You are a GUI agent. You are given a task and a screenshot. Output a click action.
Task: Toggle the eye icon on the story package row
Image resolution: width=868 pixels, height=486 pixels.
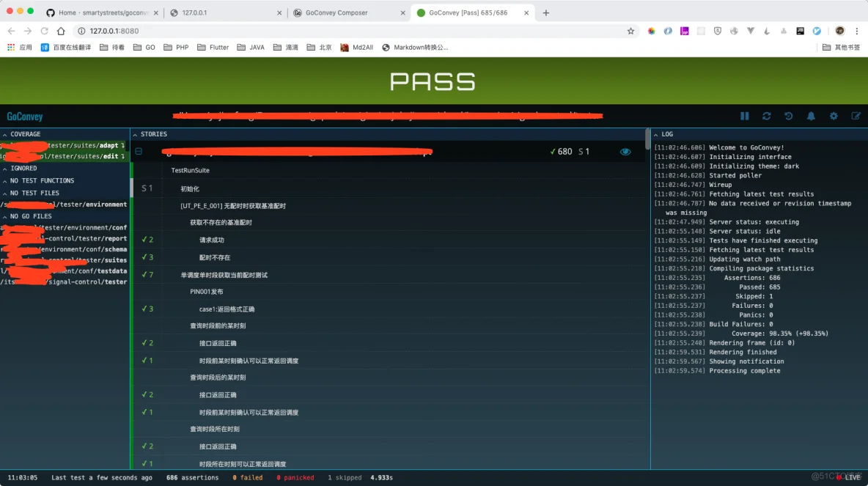pyautogui.click(x=625, y=152)
